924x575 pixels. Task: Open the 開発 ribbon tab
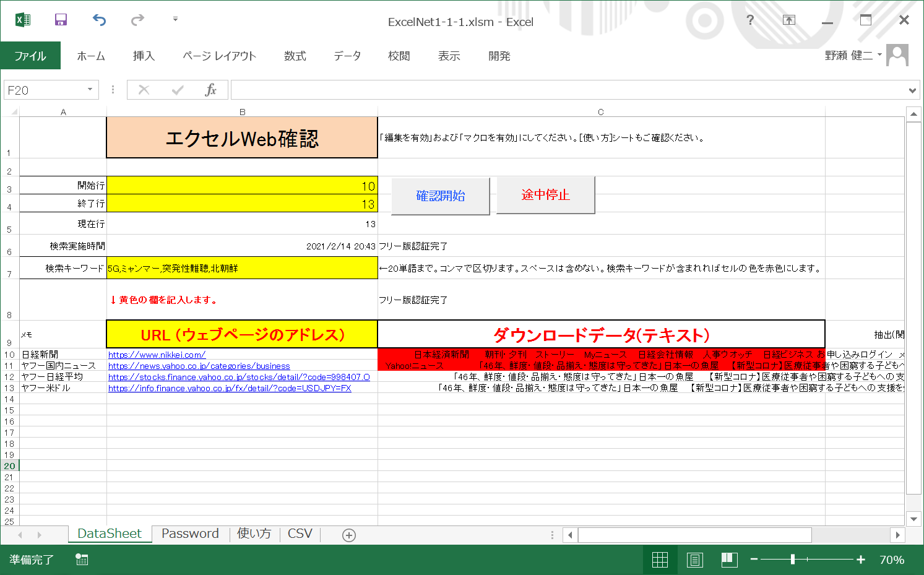click(x=499, y=56)
